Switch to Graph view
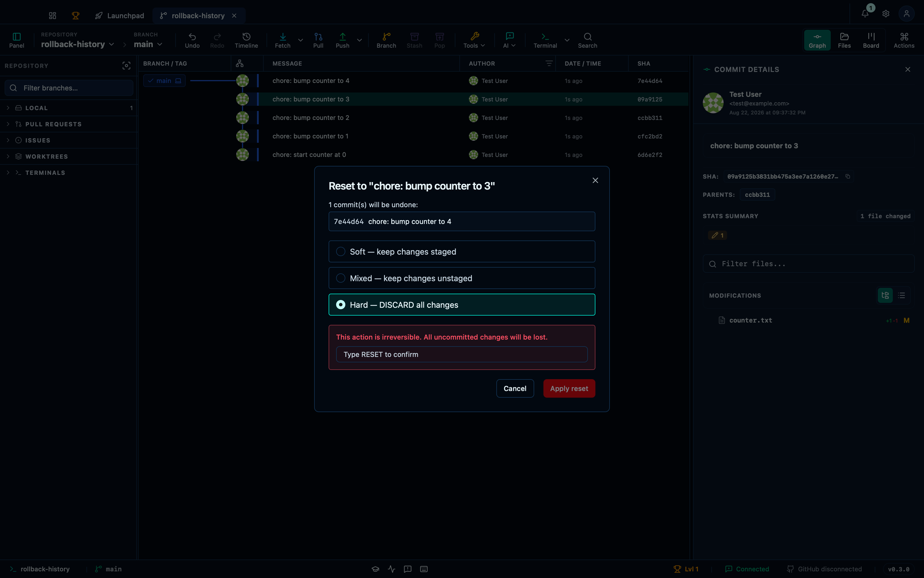The width and height of the screenshot is (924, 578). [817, 40]
